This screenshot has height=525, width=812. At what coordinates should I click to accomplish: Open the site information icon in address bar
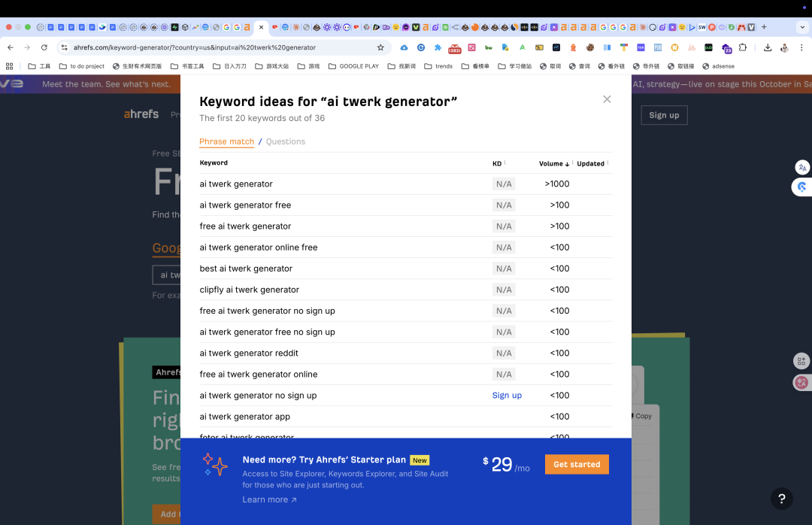coord(64,47)
